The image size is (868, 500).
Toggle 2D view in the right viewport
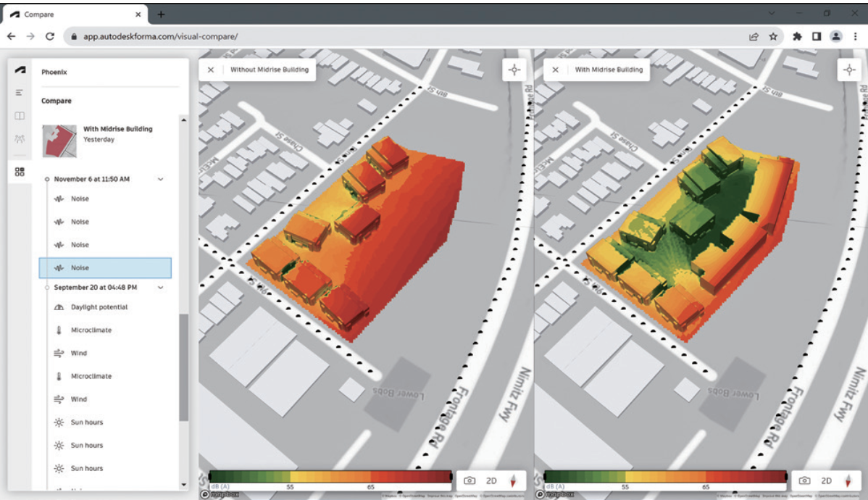(x=827, y=480)
